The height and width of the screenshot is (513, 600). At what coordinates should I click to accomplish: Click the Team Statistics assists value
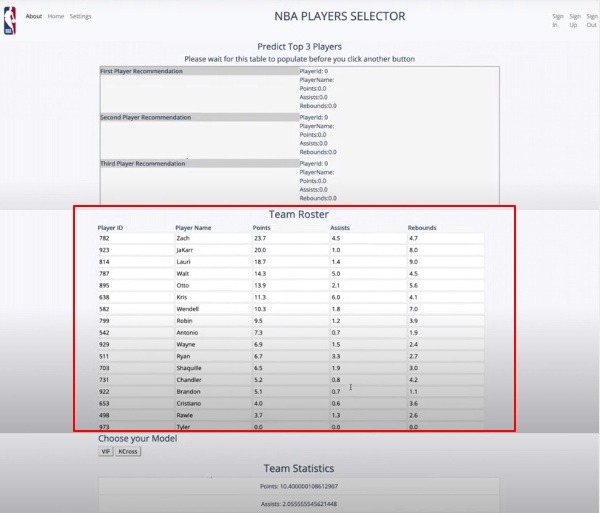[299, 504]
